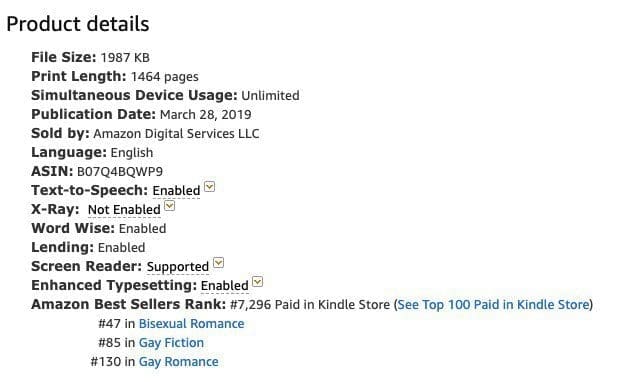Expand the Text-to-Speech info arrow icon
This screenshot has height=382, width=636.
point(209,187)
